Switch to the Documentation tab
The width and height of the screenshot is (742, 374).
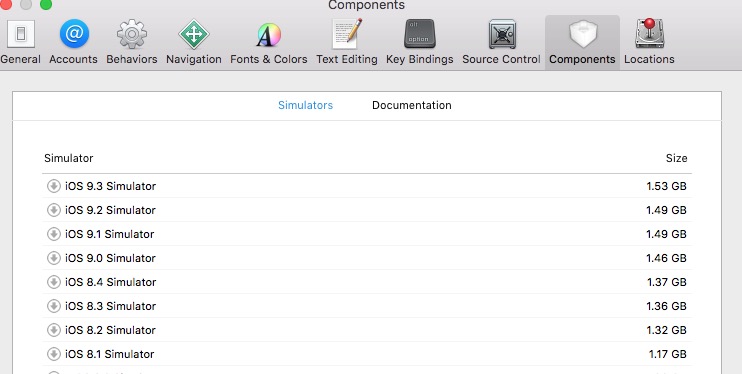(412, 105)
